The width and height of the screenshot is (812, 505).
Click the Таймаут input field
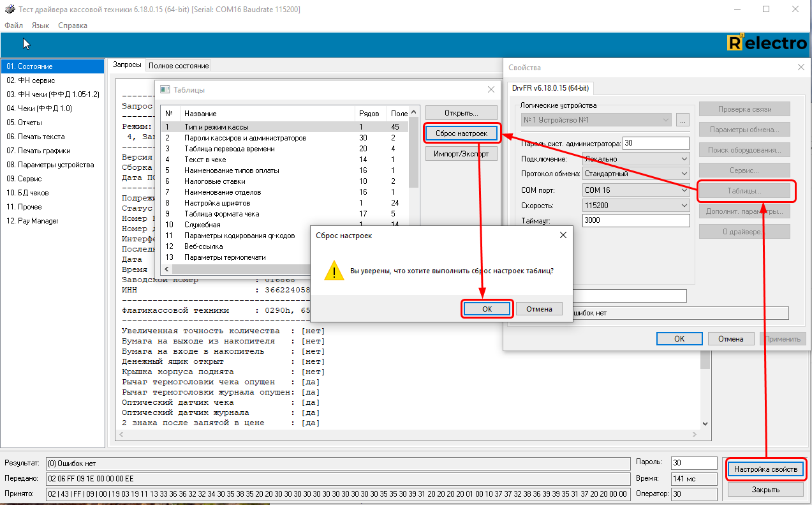pyautogui.click(x=636, y=220)
